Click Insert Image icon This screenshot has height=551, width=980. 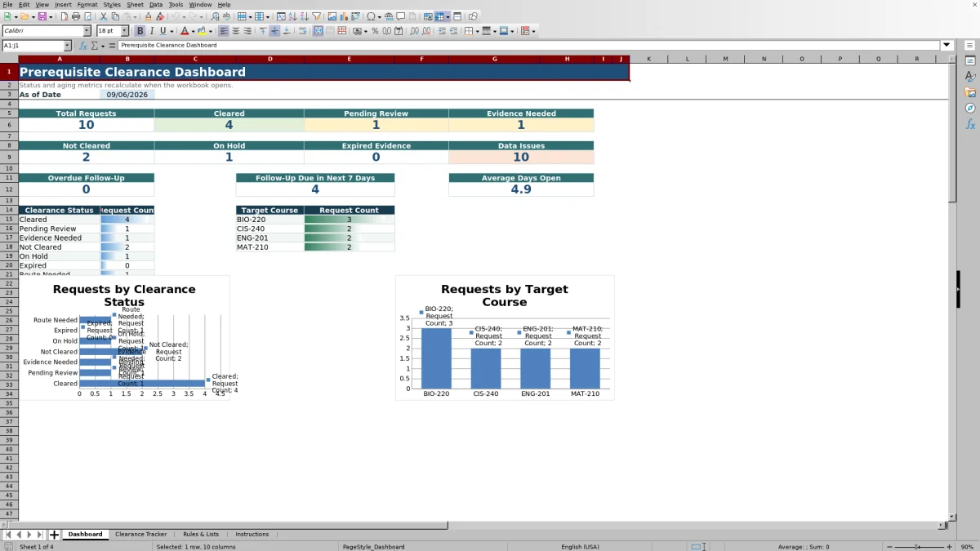pyautogui.click(x=332, y=16)
